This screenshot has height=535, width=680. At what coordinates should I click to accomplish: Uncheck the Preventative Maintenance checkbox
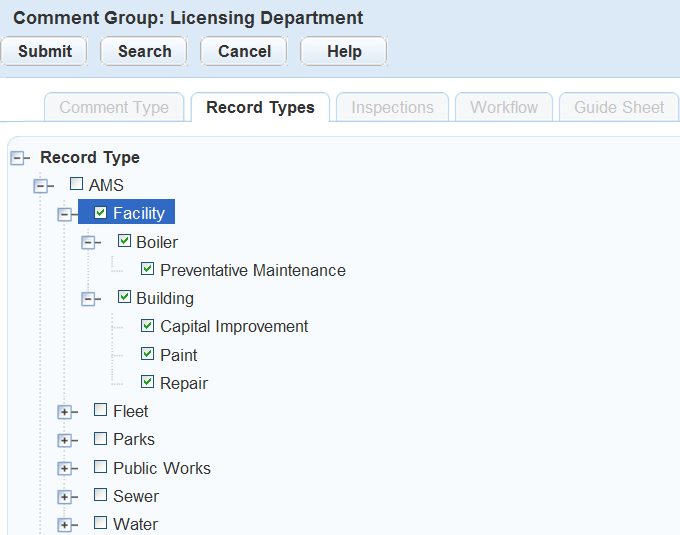tap(148, 269)
